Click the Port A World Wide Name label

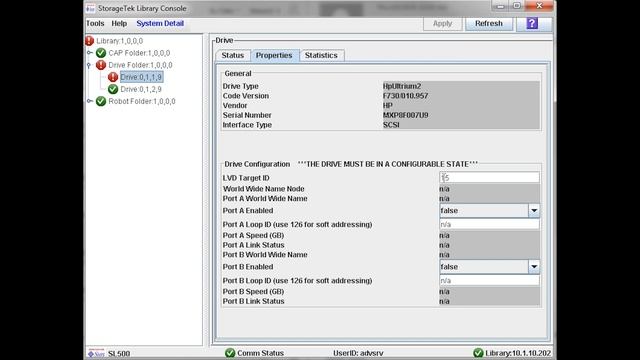tap(265, 198)
